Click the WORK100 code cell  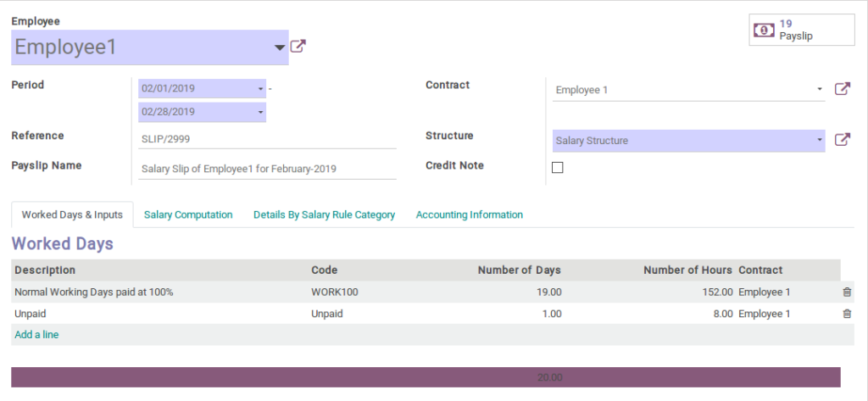coord(335,292)
